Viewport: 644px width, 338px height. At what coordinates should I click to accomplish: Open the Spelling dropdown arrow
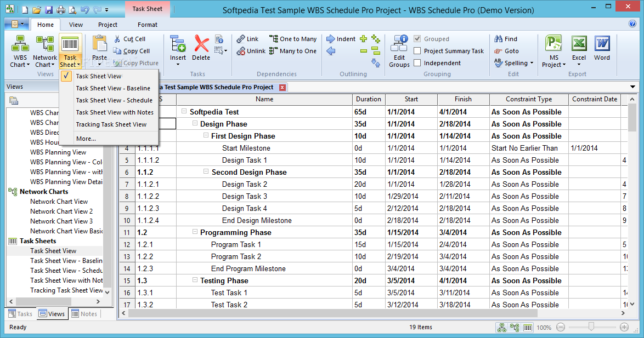click(532, 63)
